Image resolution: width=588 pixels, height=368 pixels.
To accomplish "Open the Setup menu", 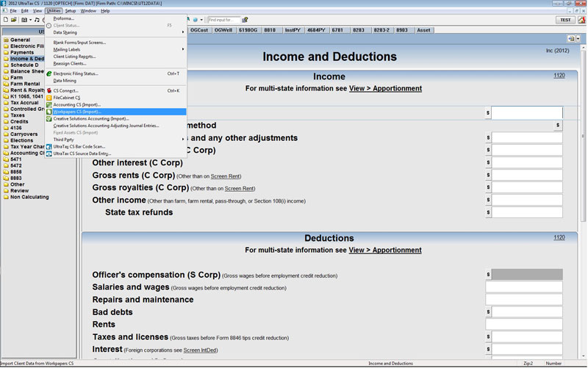I will (x=70, y=11).
